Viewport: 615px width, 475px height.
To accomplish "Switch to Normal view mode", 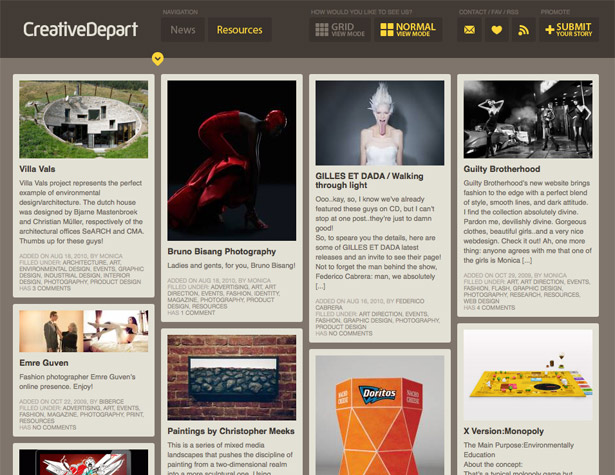I will [x=408, y=30].
